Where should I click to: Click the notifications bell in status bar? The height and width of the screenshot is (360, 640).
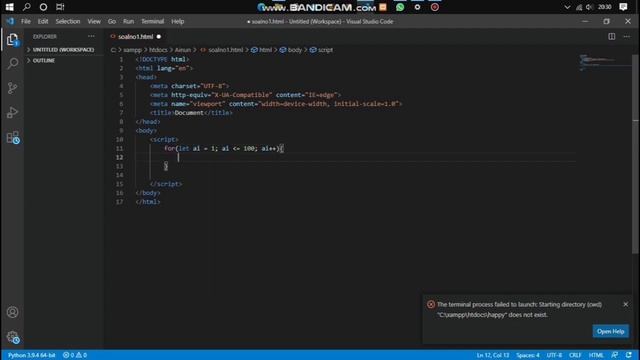629,355
